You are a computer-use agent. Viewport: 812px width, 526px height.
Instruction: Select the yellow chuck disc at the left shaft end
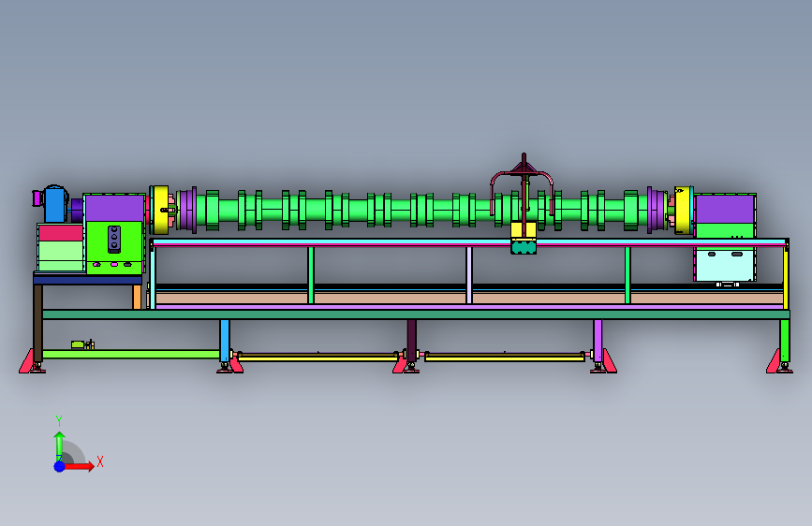(161, 210)
